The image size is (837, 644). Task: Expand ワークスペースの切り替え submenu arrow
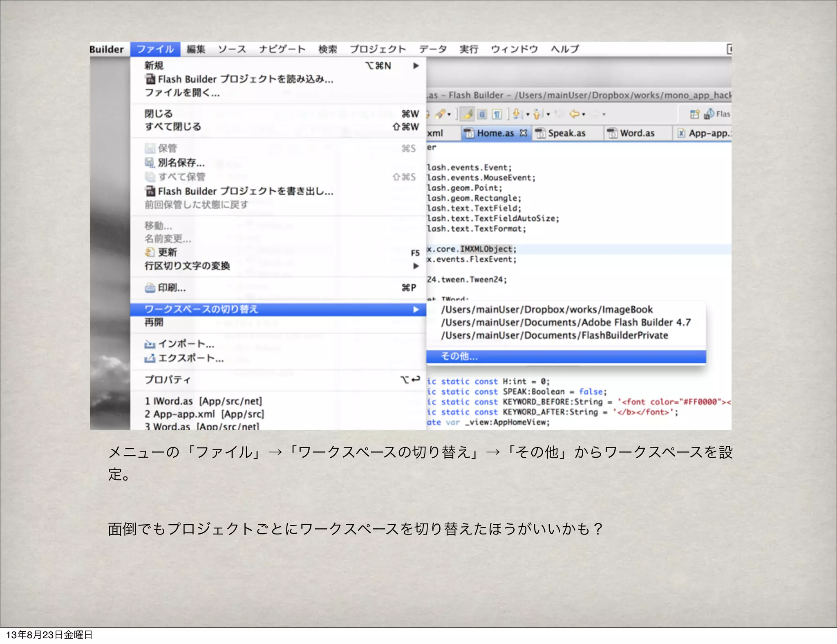click(x=416, y=309)
